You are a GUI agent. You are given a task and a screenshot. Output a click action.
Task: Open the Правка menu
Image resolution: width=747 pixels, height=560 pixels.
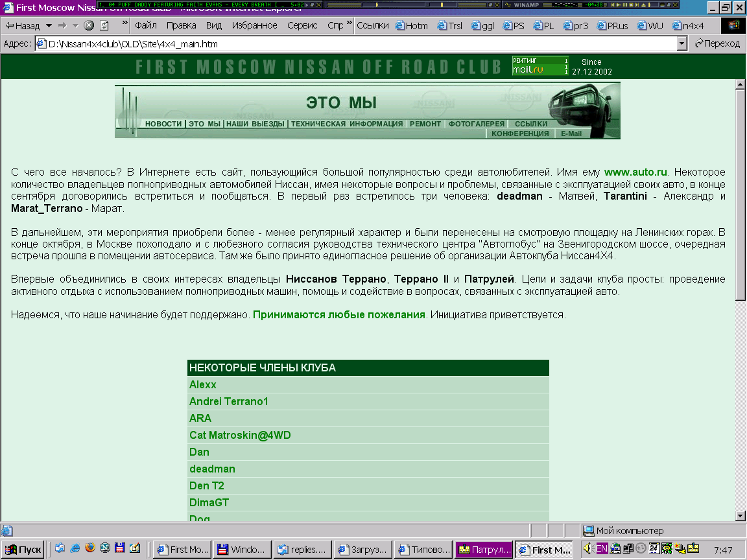(x=181, y=26)
